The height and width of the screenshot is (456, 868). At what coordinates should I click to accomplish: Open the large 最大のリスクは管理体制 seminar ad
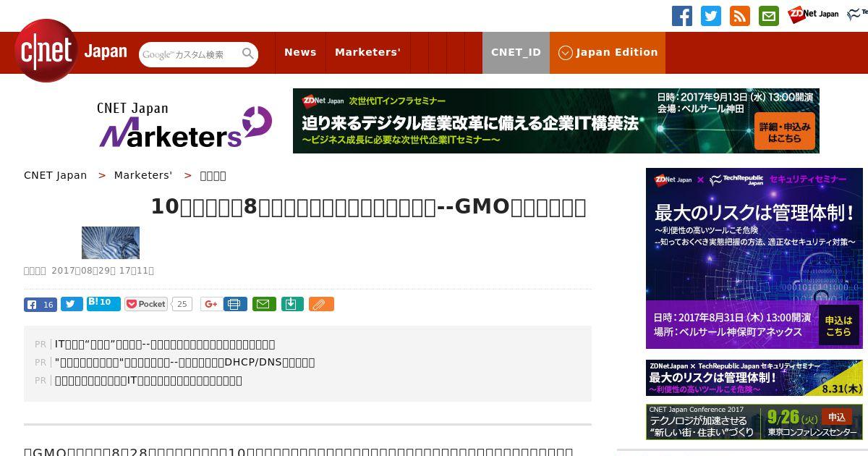click(754, 258)
